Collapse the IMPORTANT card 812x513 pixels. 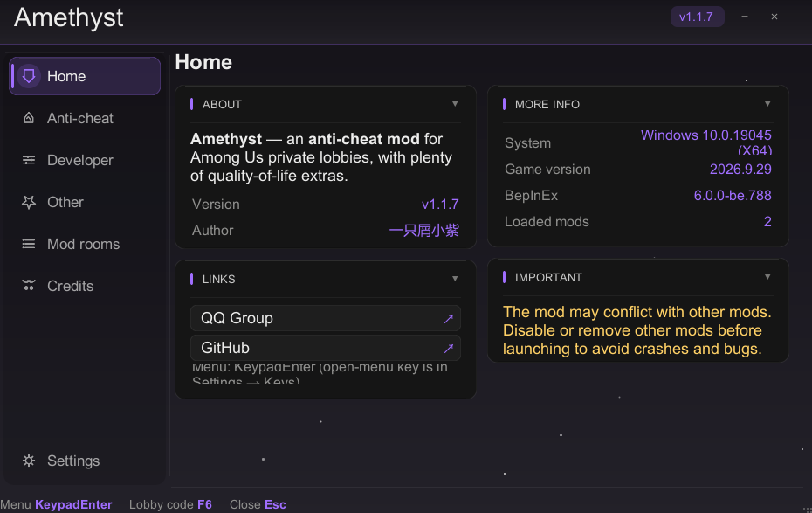(x=767, y=277)
